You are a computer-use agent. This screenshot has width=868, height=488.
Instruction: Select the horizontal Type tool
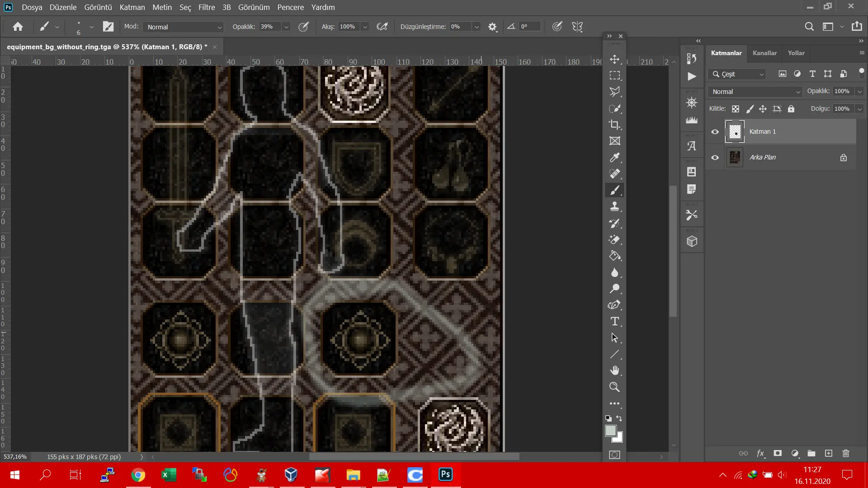(614, 321)
